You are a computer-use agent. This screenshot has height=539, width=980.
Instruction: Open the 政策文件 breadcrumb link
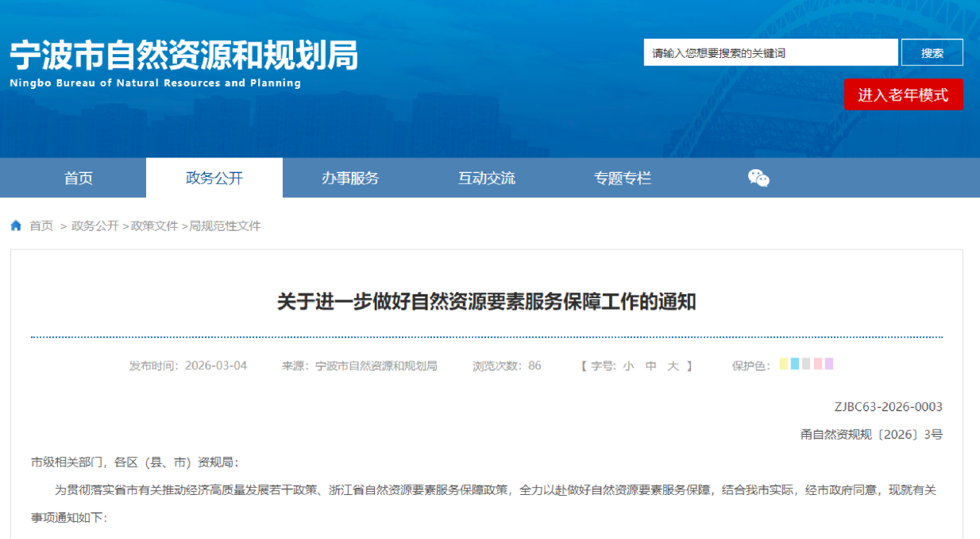tap(155, 226)
